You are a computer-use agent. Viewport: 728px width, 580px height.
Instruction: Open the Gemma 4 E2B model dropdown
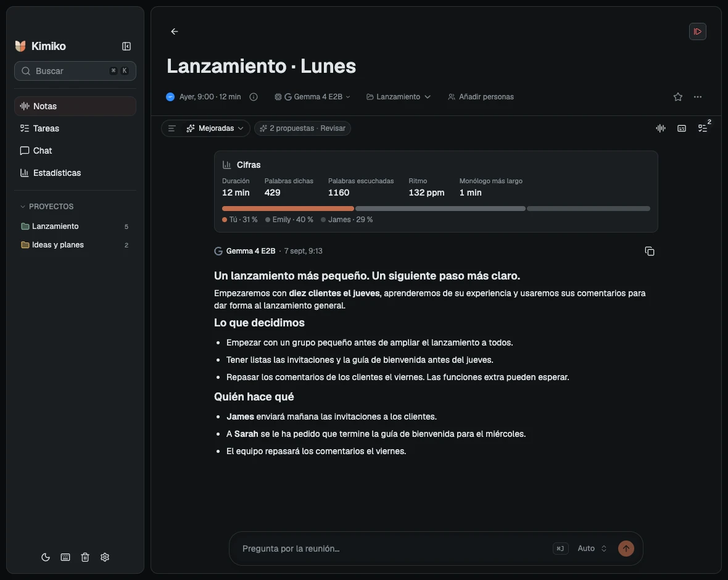click(x=312, y=97)
